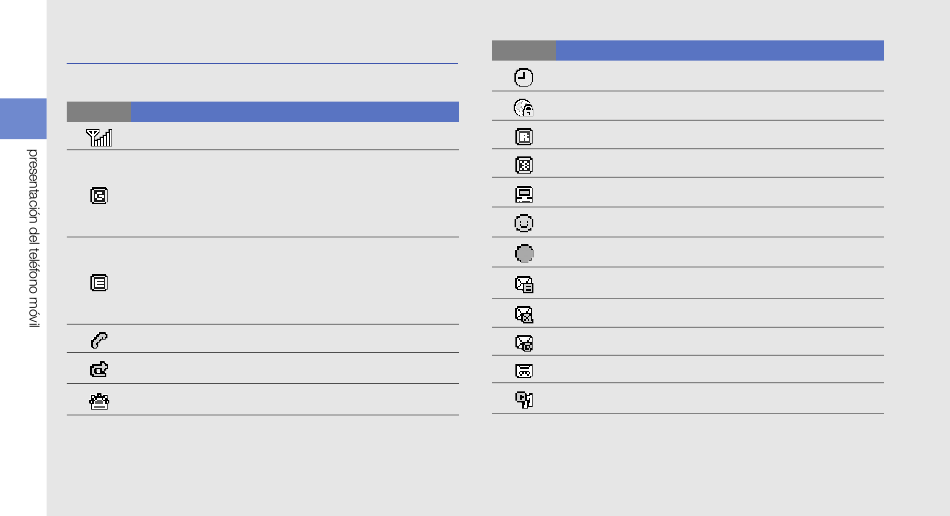The height and width of the screenshot is (516, 950).
Task: Click the envelope with document icon
Action: [x=524, y=285]
